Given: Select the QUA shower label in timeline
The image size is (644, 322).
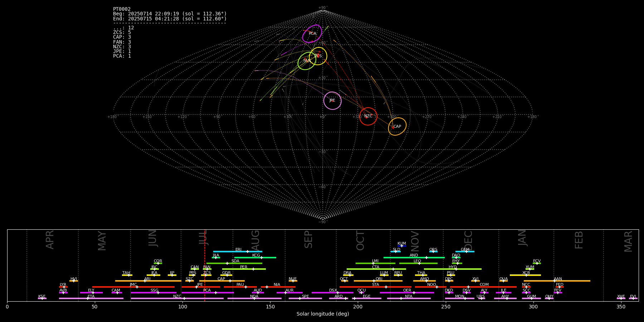Looking at the screenshot, I should (x=503, y=279).
